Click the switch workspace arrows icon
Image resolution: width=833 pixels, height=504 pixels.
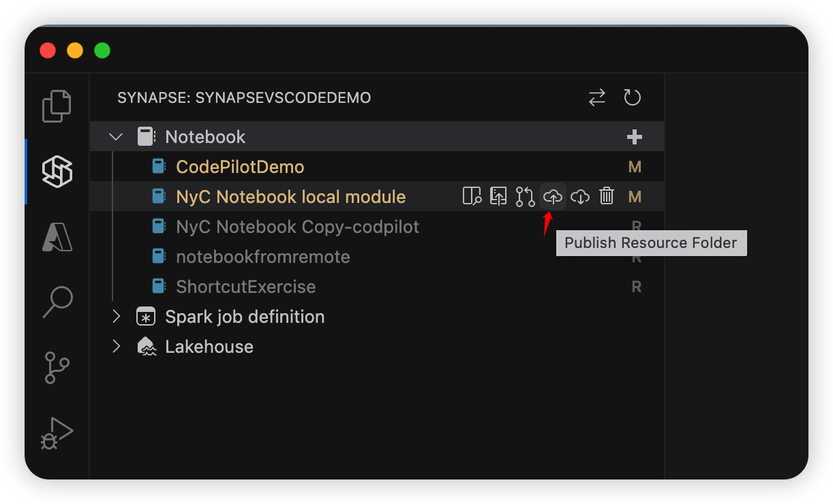(x=597, y=97)
